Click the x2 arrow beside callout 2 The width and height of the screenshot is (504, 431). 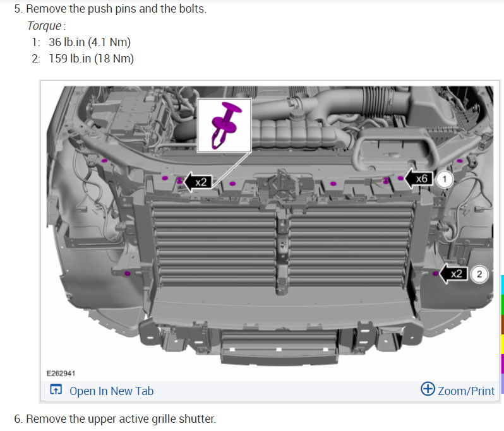click(453, 274)
